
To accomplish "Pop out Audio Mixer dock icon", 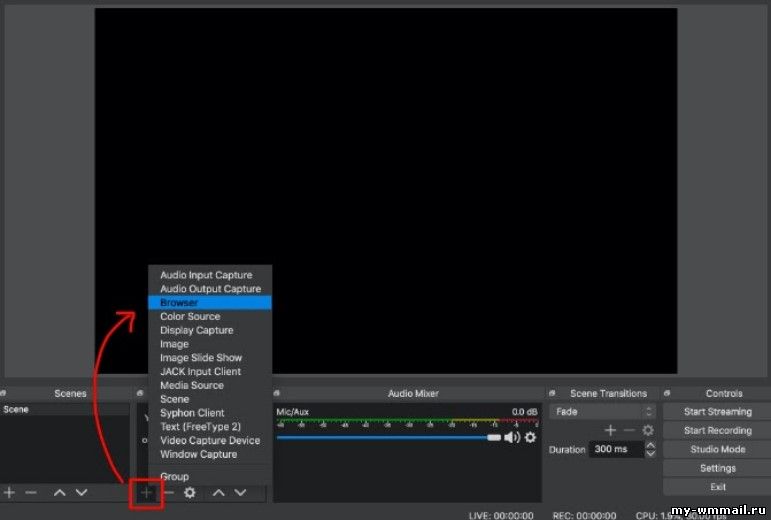I will click(277, 393).
